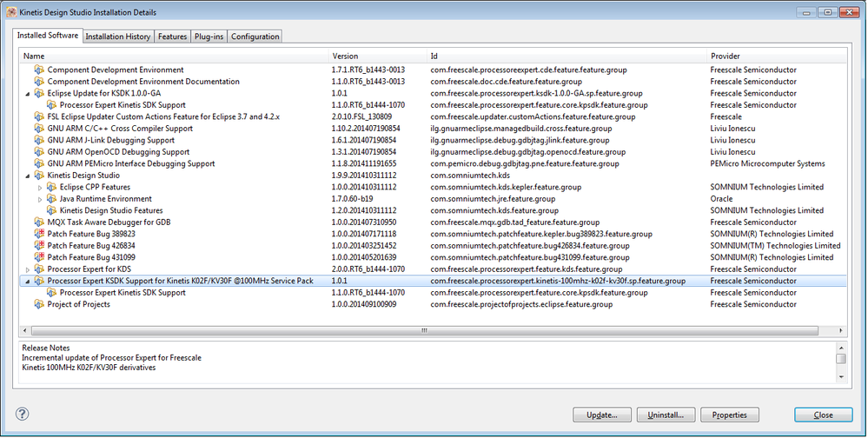Click the Kinetis Design Studio title bar icon

[11, 11]
